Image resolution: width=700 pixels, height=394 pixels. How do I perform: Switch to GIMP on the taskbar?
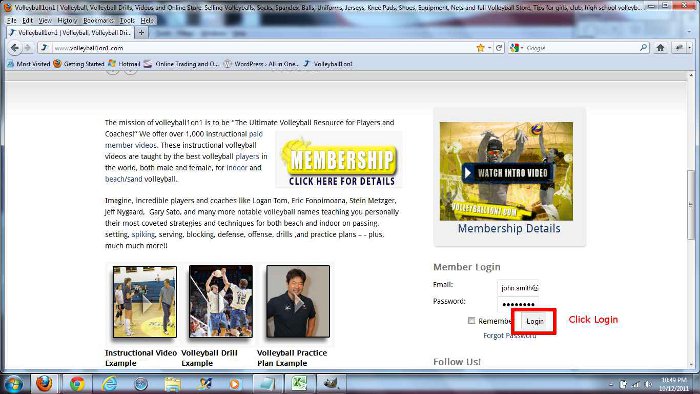pos(331,384)
